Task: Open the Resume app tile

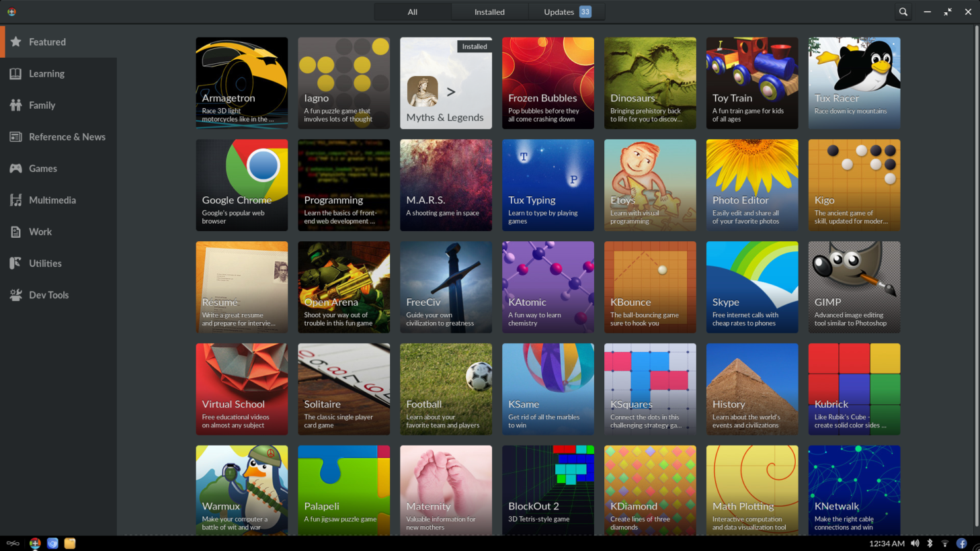Action: (x=242, y=288)
